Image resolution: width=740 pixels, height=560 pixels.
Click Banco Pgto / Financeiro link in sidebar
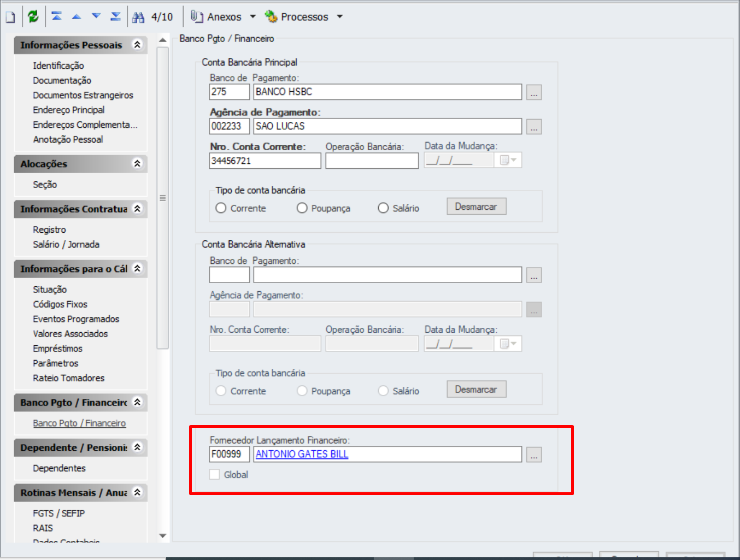pyautogui.click(x=79, y=423)
